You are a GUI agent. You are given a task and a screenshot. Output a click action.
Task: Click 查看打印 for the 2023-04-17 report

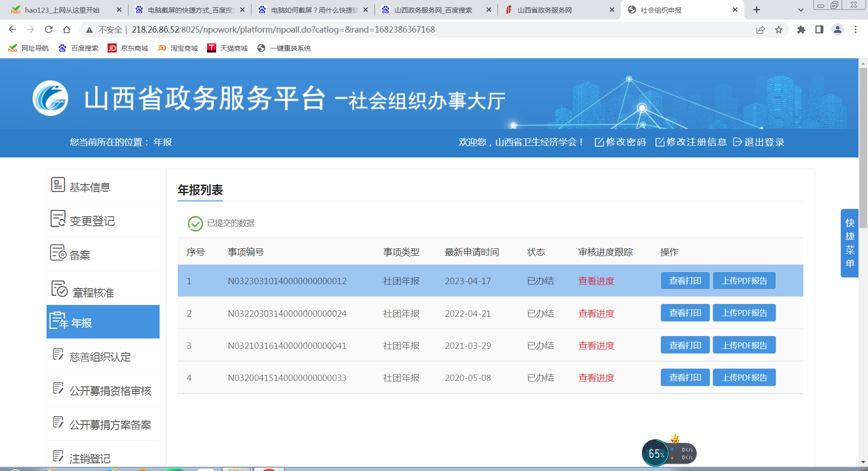685,281
